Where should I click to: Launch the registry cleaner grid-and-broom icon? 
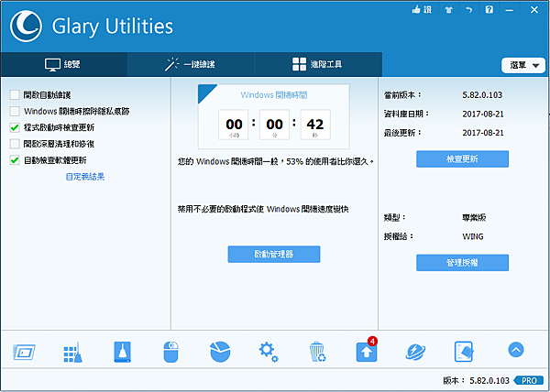click(73, 352)
